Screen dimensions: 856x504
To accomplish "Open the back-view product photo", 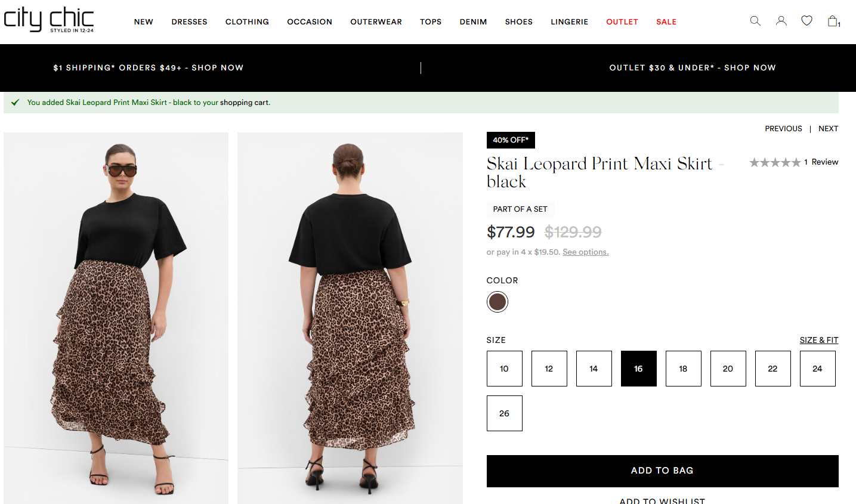I will pos(350,318).
